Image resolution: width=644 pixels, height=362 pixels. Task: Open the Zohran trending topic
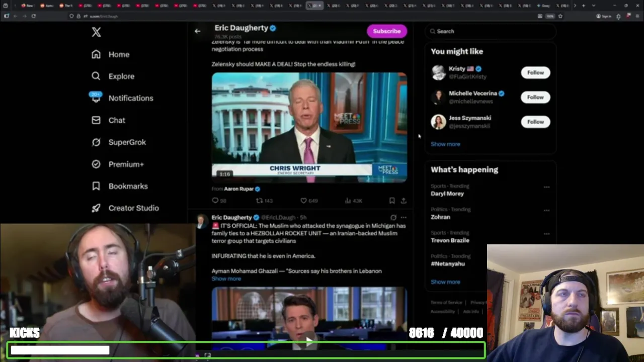pyautogui.click(x=440, y=217)
